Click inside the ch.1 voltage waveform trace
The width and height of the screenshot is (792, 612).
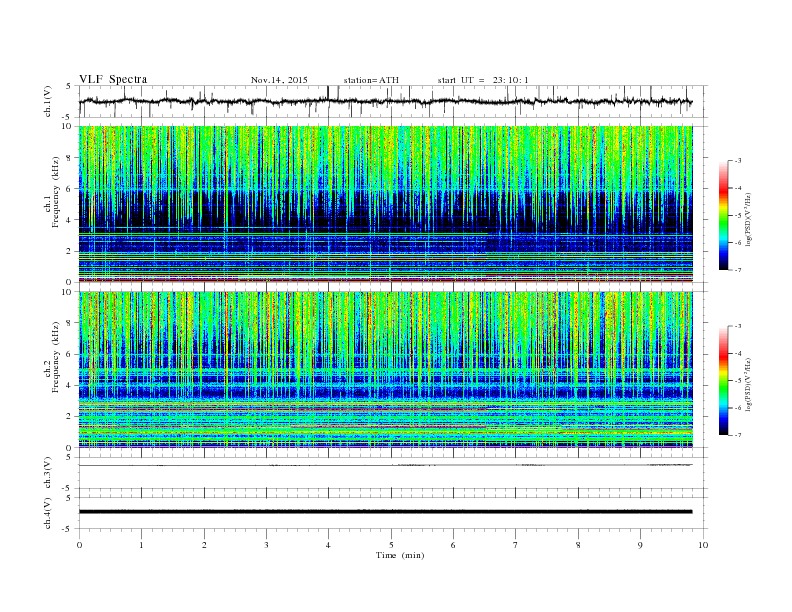click(x=385, y=101)
